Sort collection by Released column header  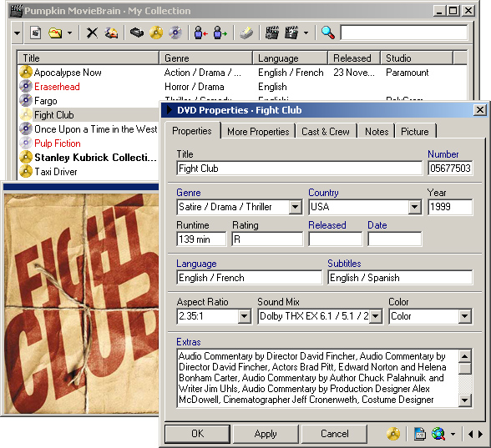pos(354,58)
